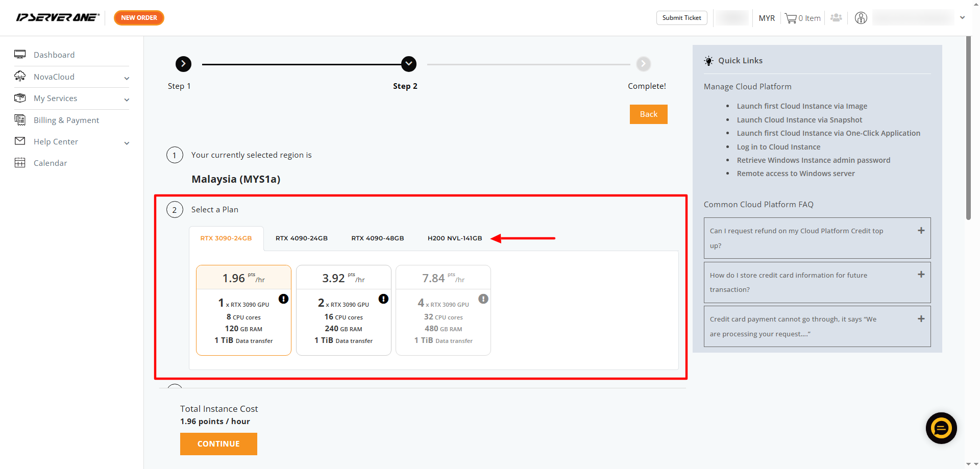The height and width of the screenshot is (469, 980).
Task: Click the Step 2 chevron circle
Action: (408, 64)
